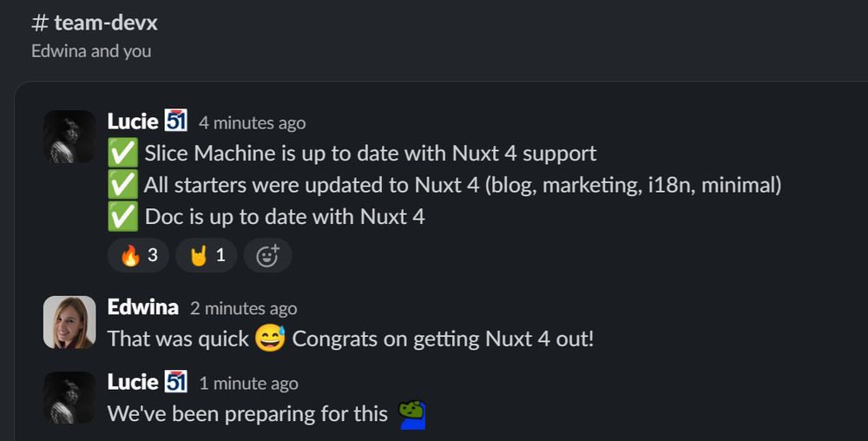Viewport: 868px width, 441px height.
Task: Open the '1 minute ago' timestamp link
Action: click(x=248, y=384)
